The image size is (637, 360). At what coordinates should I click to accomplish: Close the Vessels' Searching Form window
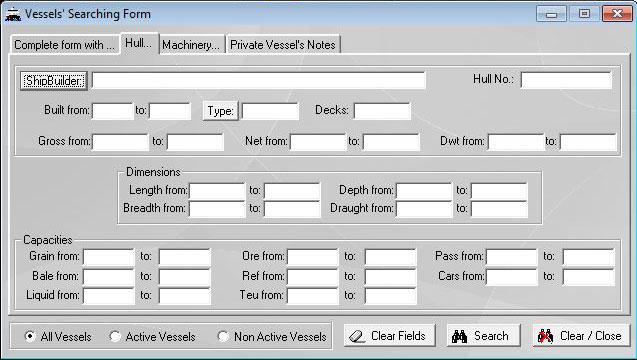point(617,14)
